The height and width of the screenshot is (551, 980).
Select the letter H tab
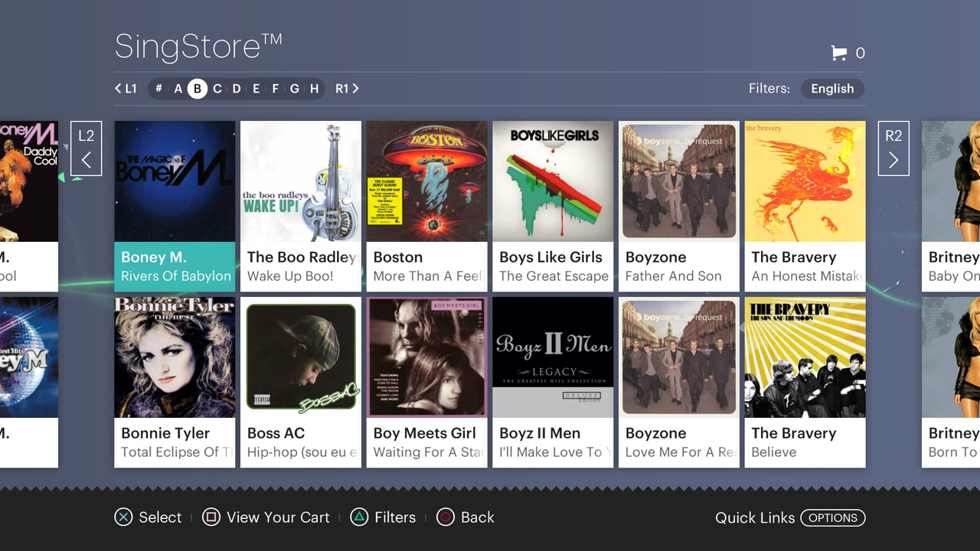(x=314, y=89)
